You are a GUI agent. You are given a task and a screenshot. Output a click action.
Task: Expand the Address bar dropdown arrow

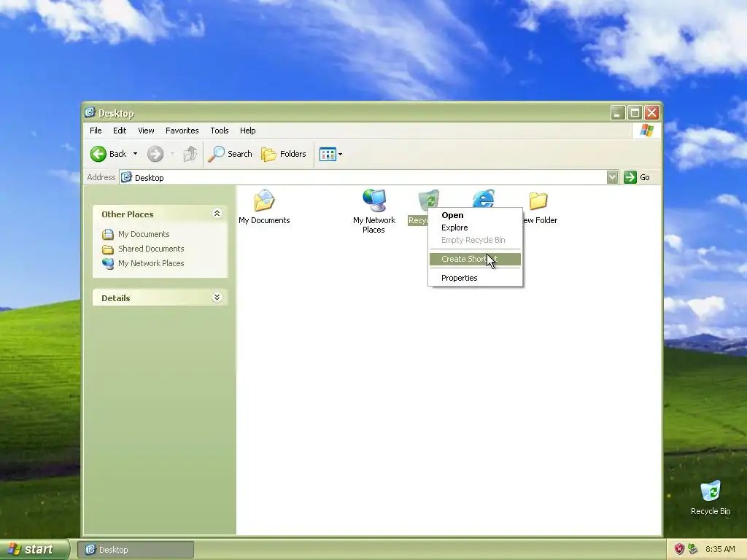coord(613,177)
